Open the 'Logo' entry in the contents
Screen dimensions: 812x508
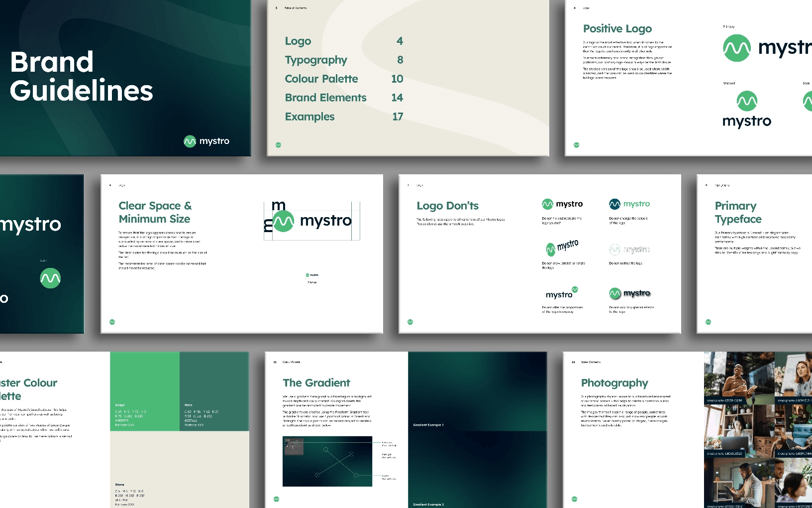coord(298,41)
